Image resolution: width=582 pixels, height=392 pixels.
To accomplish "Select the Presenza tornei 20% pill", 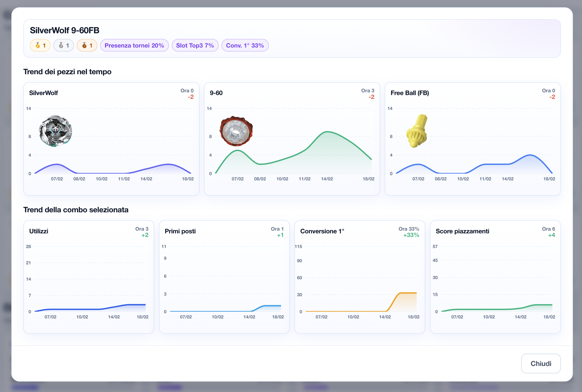I will tap(134, 45).
